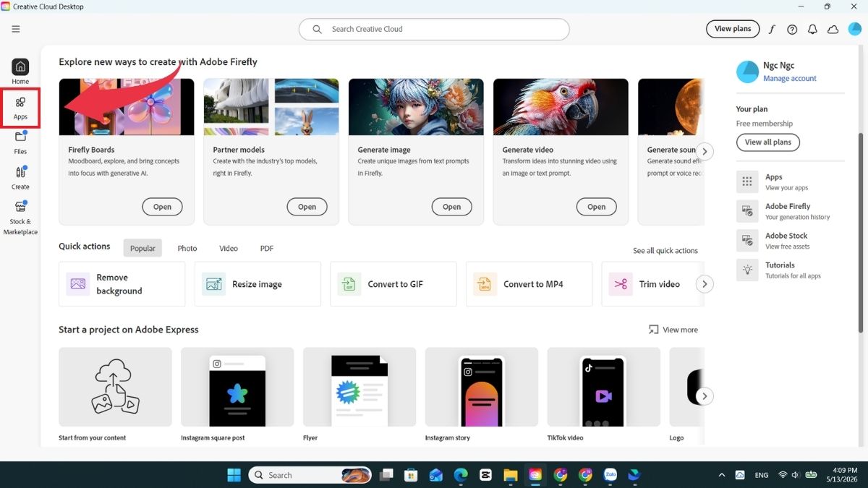Click the Windows taskbar Search box
Screen dimensions: 868x488
[x=310, y=475]
